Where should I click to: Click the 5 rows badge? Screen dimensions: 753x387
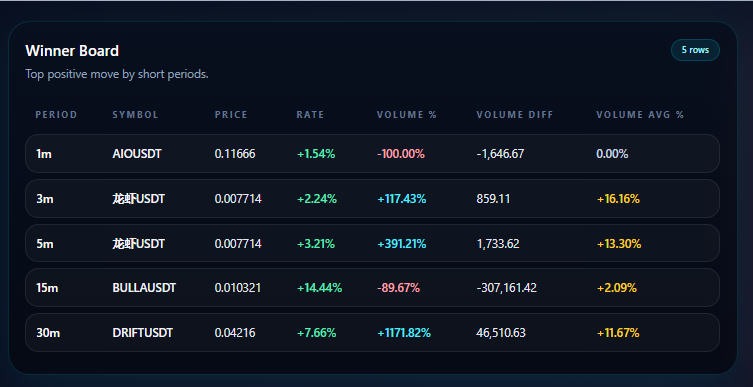point(695,50)
